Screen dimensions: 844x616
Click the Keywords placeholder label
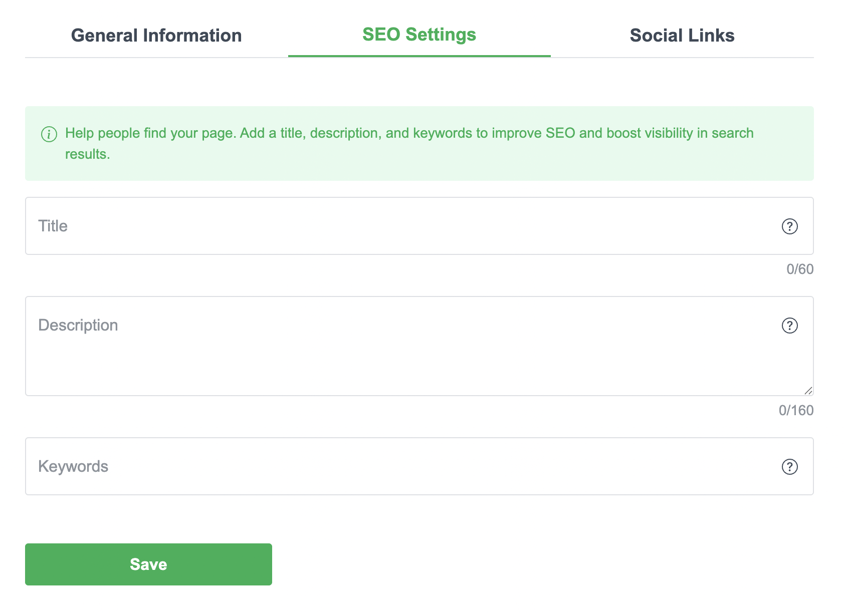coord(73,466)
